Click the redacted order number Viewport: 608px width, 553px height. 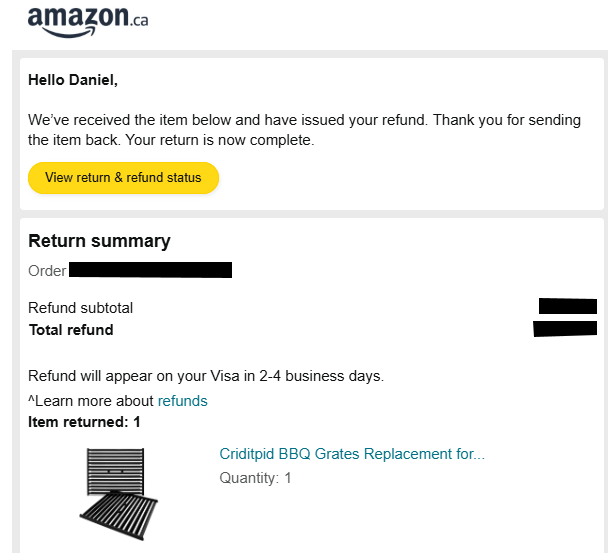pos(150,270)
